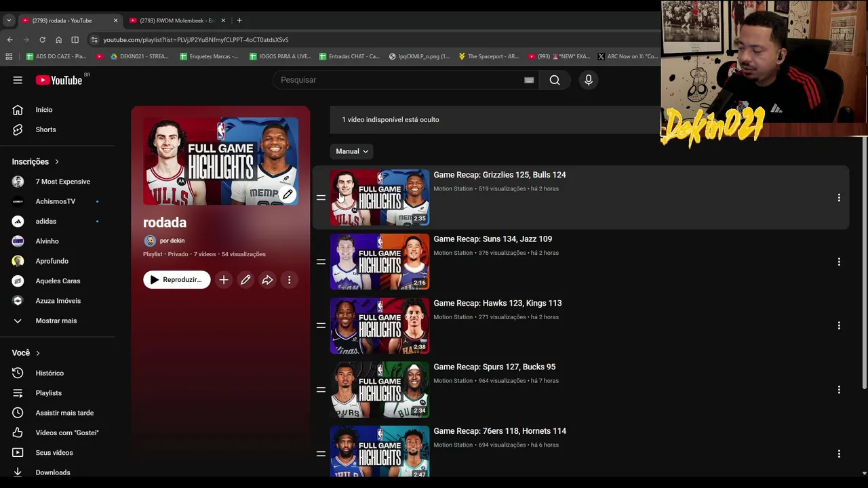Play the Grizzlies vs Bulls thumbnail
The image size is (868, 488).
[380, 197]
